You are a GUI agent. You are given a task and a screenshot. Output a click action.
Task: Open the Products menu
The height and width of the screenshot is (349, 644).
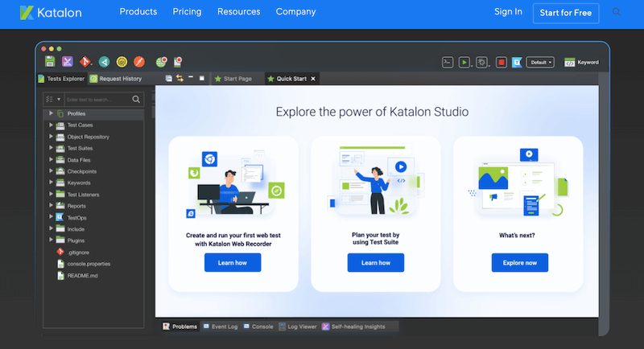click(138, 12)
